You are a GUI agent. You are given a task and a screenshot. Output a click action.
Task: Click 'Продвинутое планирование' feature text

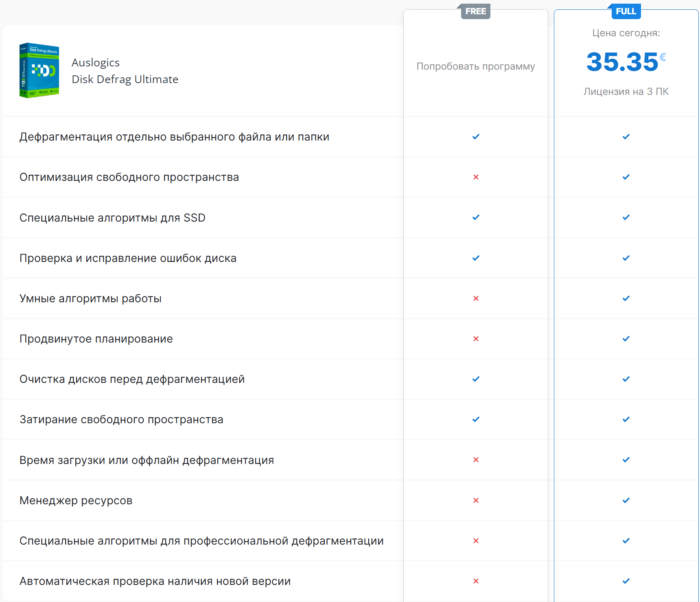coord(96,339)
